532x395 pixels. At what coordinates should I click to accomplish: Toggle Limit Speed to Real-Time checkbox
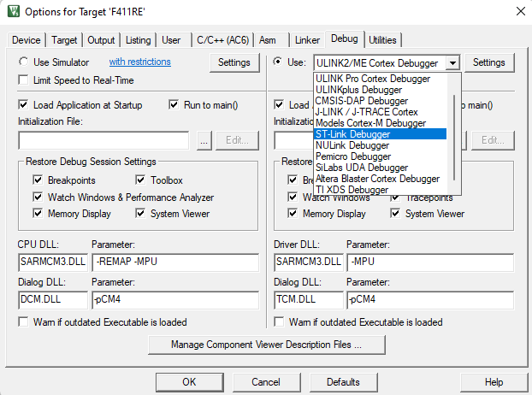tap(24, 80)
